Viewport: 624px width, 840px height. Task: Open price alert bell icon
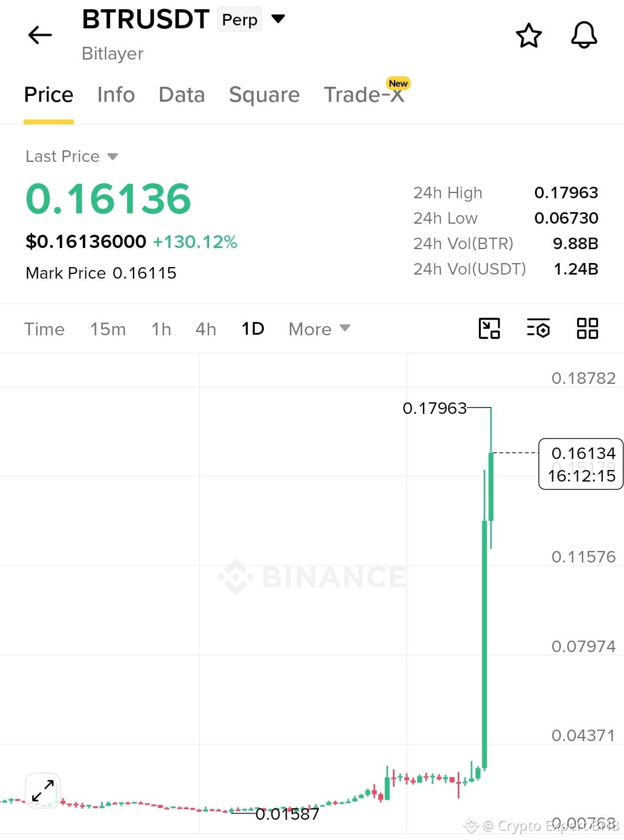[x=584, y=35]
